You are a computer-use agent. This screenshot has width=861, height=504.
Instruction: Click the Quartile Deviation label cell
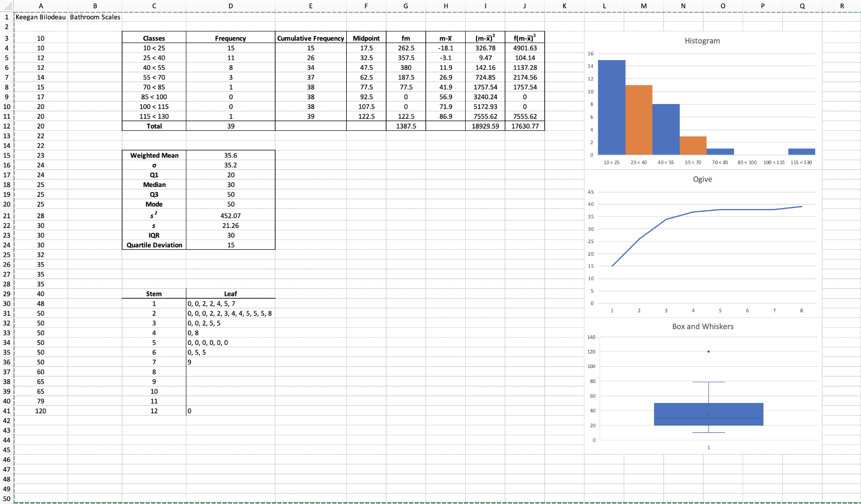[154, 245]
